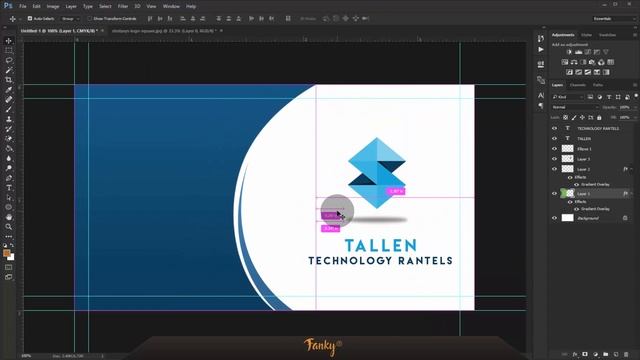Toggle Layer 2 visibility eye
The image size is (640, 360).
click(x=554, y=169)
